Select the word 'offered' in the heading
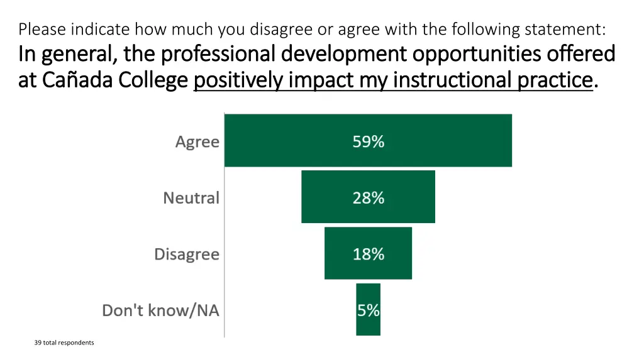This screenshot has height=362, width=644. pyautogui.click(x=580, y=55)
